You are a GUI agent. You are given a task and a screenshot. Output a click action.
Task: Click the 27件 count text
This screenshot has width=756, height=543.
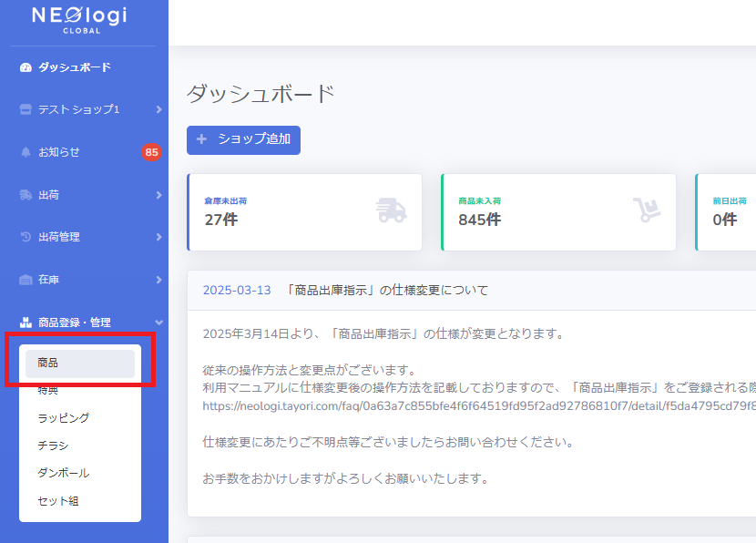pyautogui.click(x=220, y=220)
